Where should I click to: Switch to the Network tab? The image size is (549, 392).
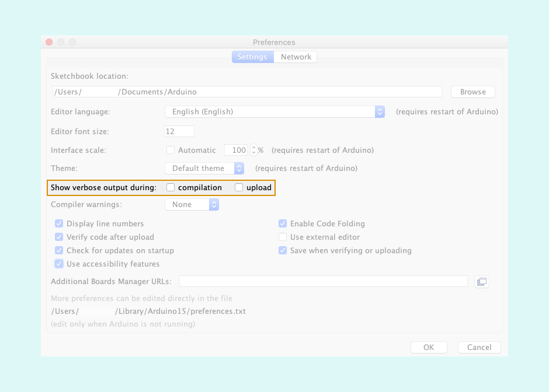tap(296, 57)
